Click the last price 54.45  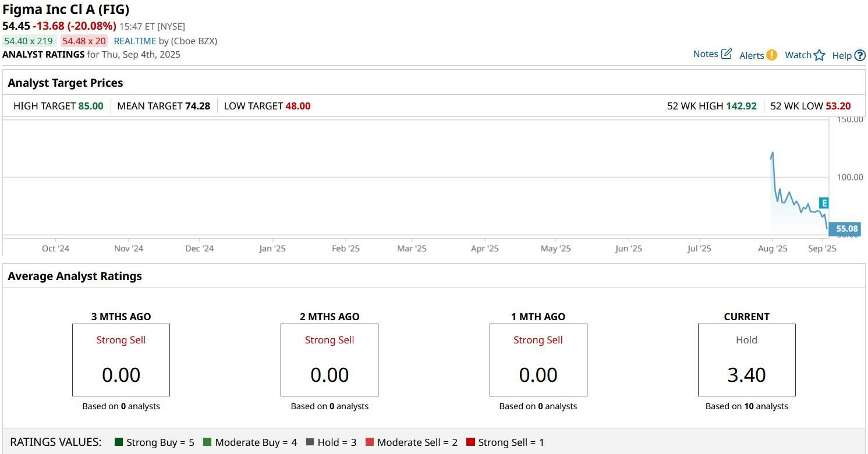(16, 26)
